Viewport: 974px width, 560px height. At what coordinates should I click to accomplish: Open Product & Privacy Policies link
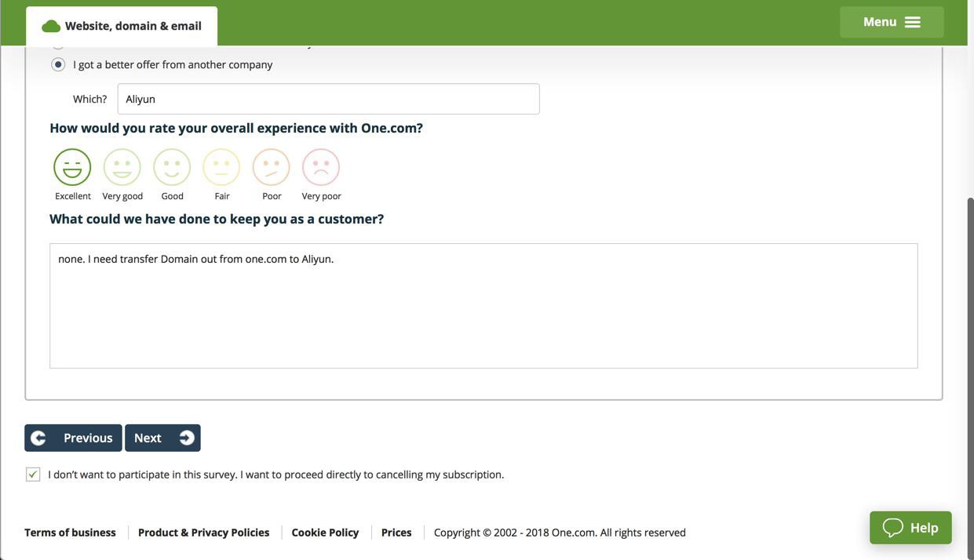(203, 533)
